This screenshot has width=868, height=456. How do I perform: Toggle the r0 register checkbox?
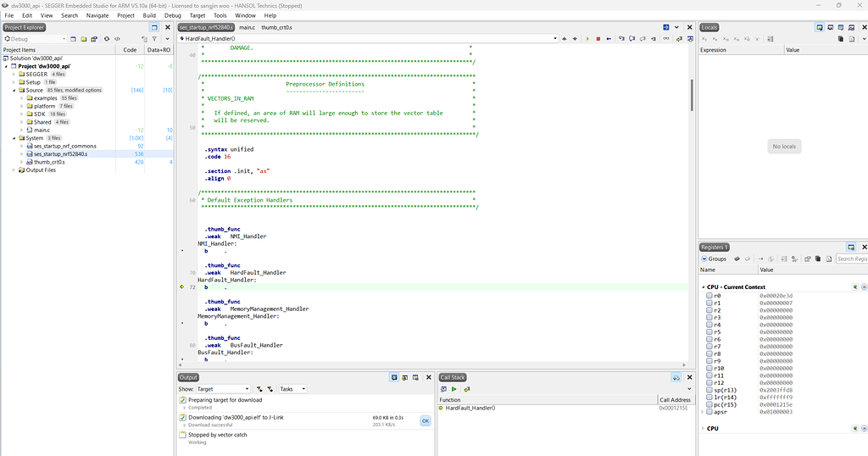click(x=709, y=296)
